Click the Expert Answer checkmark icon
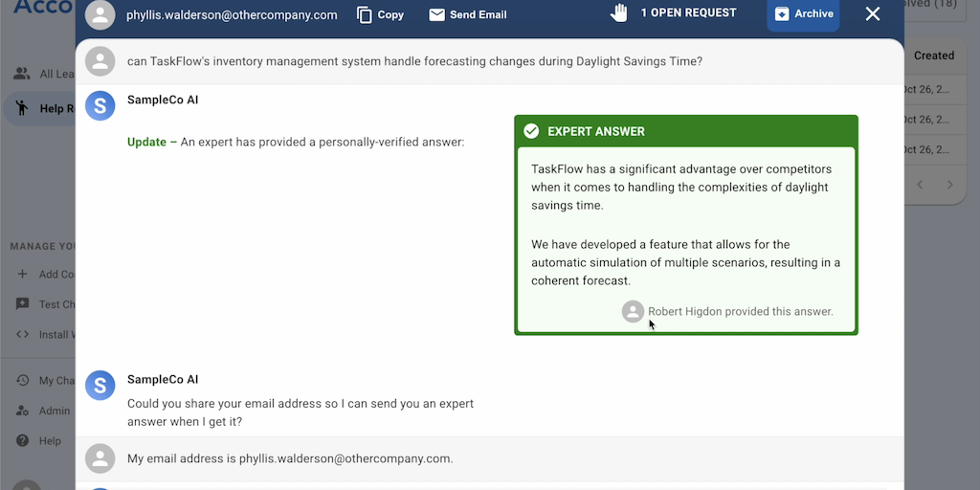980x490 pixels. (x=531, y=131)
